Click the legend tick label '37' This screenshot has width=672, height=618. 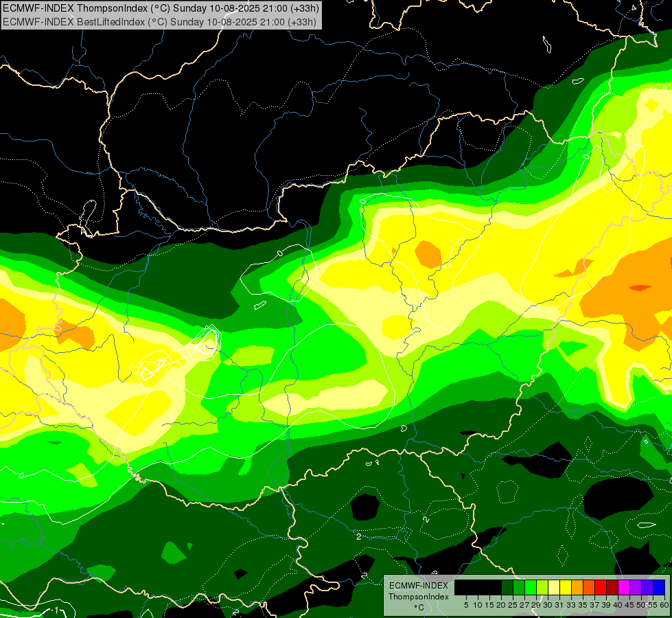[x=594, y=605]
